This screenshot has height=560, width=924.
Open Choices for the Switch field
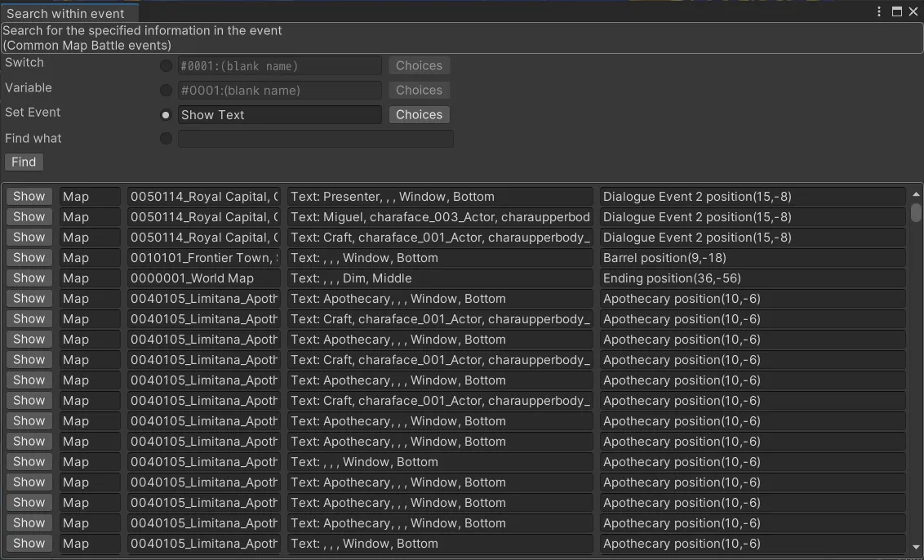(x=419, y=66)
